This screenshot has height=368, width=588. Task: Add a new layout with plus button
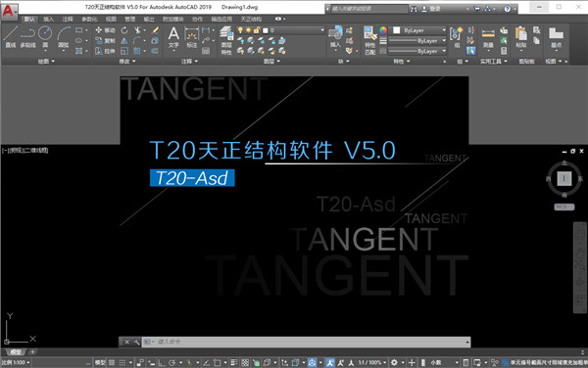pos(32,352)
